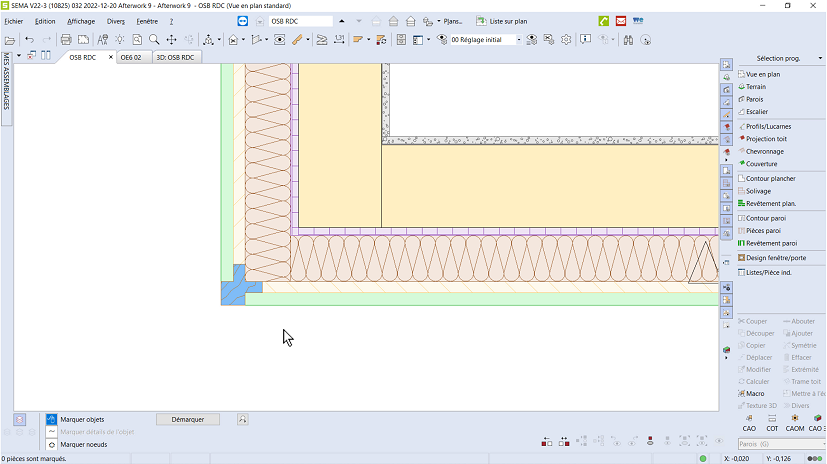Expand the Sélection prog. dropdown

[x=820, y=58]
